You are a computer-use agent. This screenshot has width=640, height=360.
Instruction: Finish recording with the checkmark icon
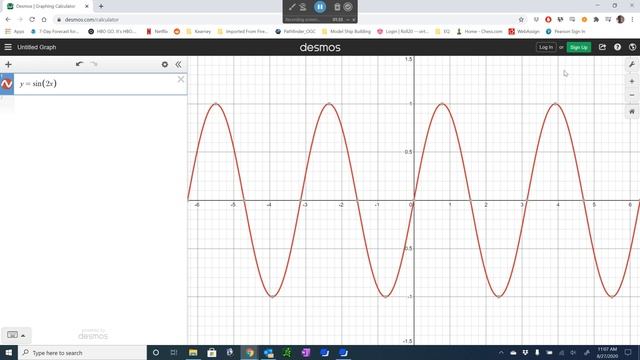tap(348, 7)
